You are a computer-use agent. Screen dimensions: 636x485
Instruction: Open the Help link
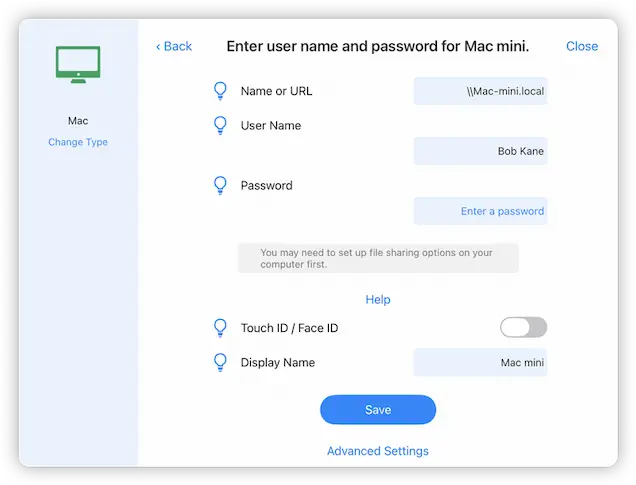pos(377,299)
